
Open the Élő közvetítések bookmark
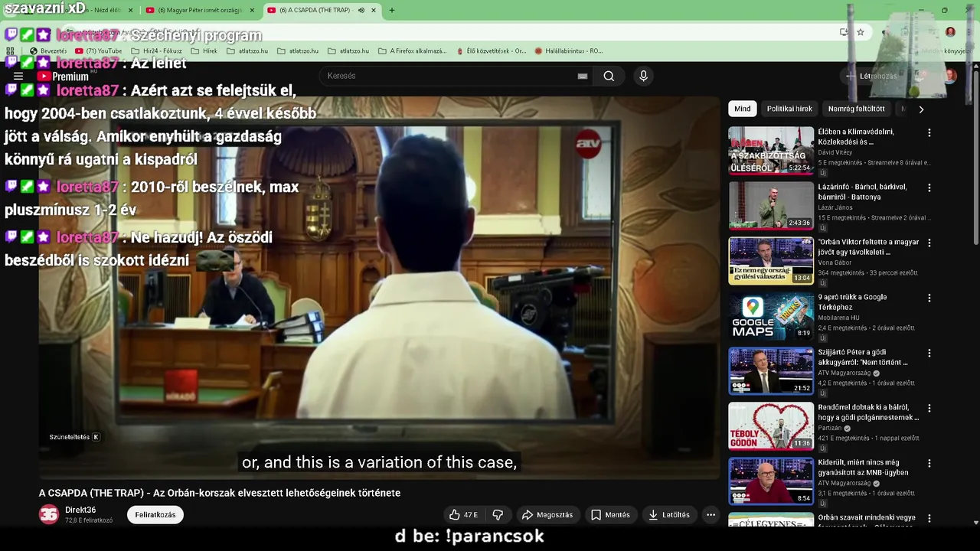click(491, 51)
